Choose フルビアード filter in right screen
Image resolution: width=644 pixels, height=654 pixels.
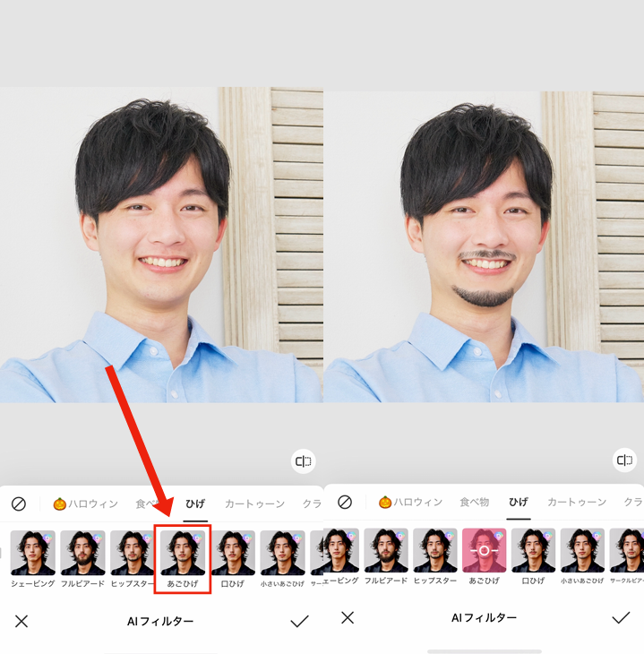tap(386, 556)
